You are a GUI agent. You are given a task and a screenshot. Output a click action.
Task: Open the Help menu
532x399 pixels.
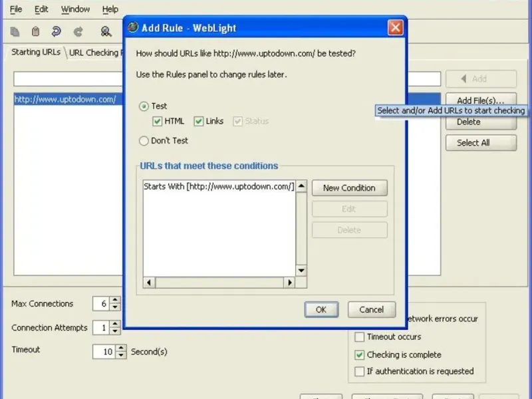tap(110, 9)
